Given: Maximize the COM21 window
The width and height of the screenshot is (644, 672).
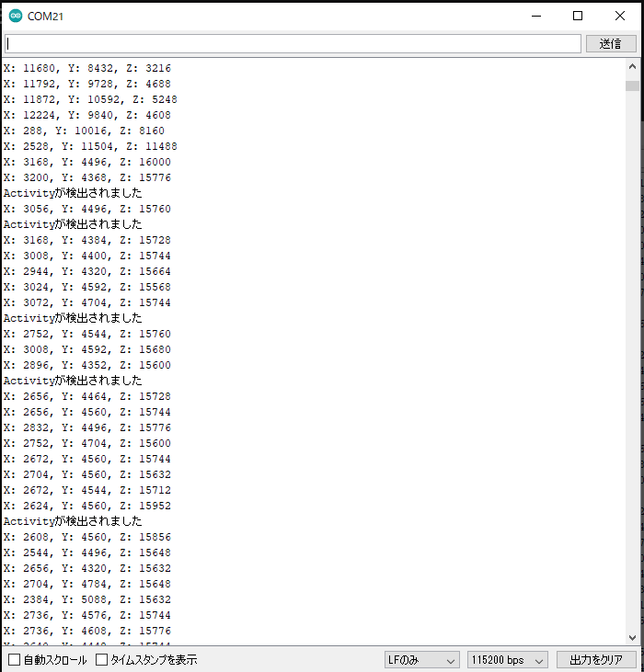Looking at the screenshot, I should pyautogui.click(x=578, y=16).
